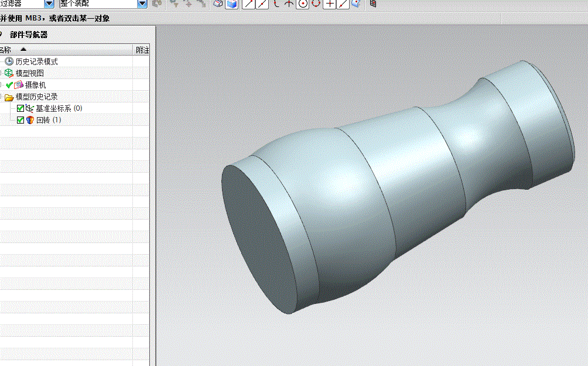Click the blue cube toolbar icon
Viewport: 588px width, 366px height.
pyautogui.click(x=232, y=4)
